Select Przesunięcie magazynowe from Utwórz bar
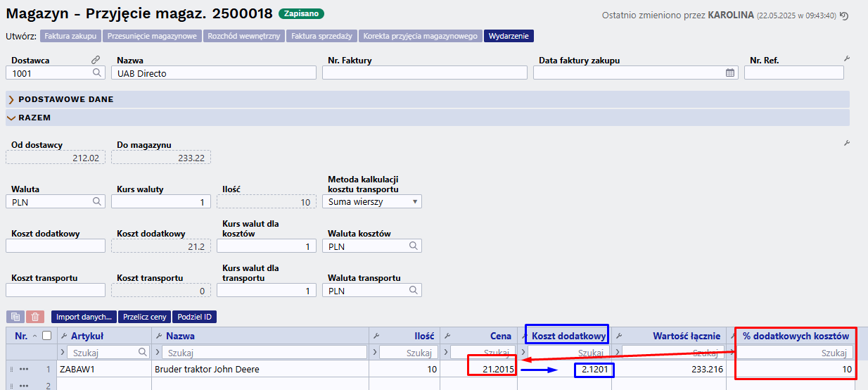 [153, 36]
